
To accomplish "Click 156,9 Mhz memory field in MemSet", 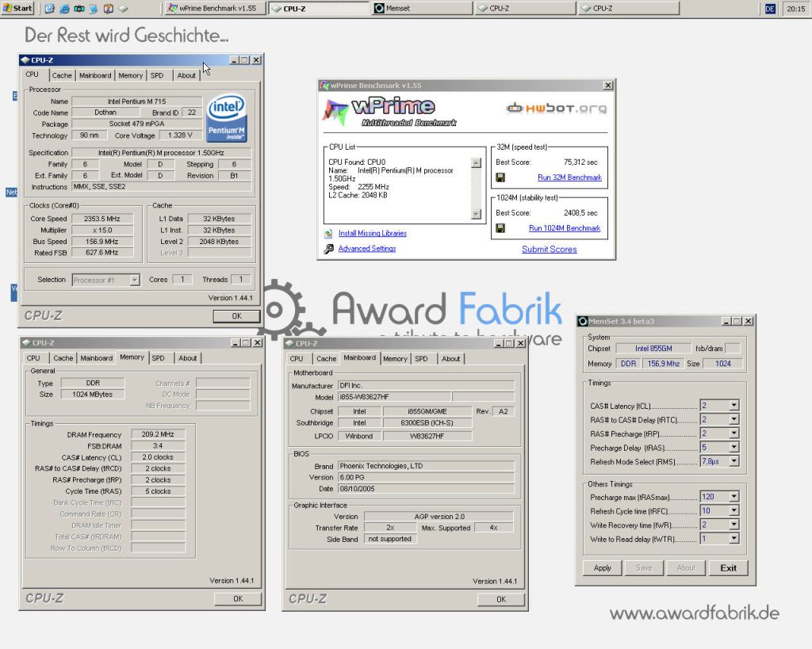I will (x=664, y=364).
